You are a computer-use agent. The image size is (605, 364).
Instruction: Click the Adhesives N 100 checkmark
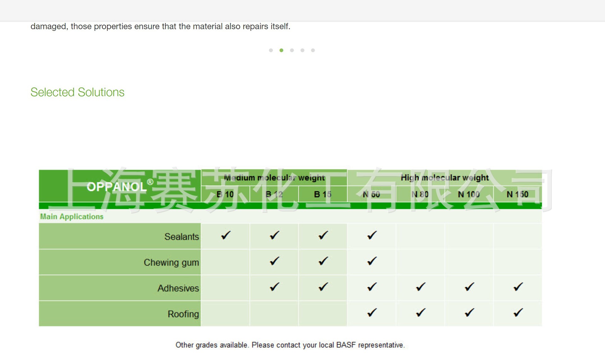point(469,287)
